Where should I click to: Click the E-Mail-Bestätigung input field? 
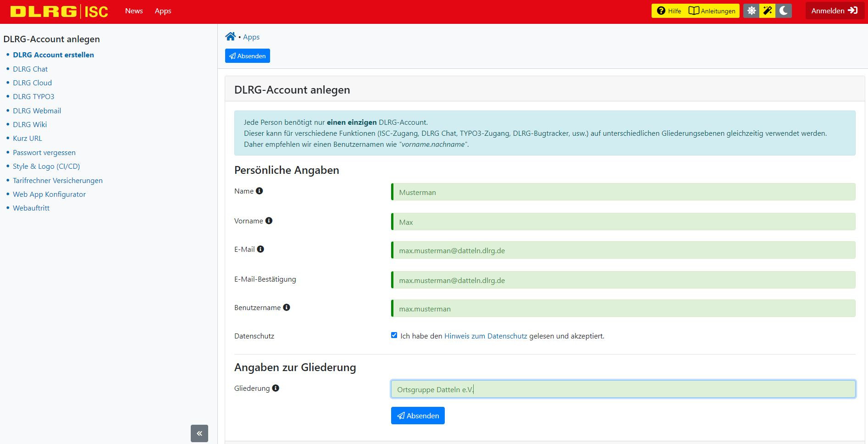(x=623, y=280)
